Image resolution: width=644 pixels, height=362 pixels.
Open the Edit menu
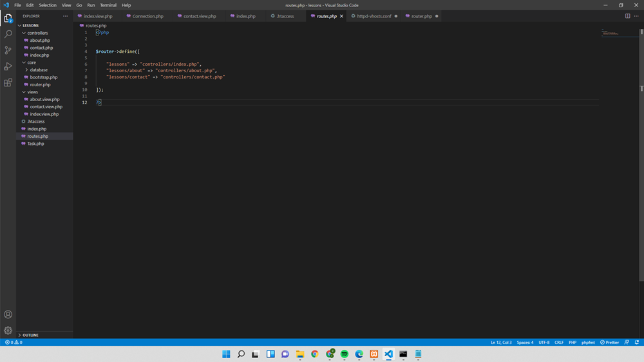pos(30,5)
